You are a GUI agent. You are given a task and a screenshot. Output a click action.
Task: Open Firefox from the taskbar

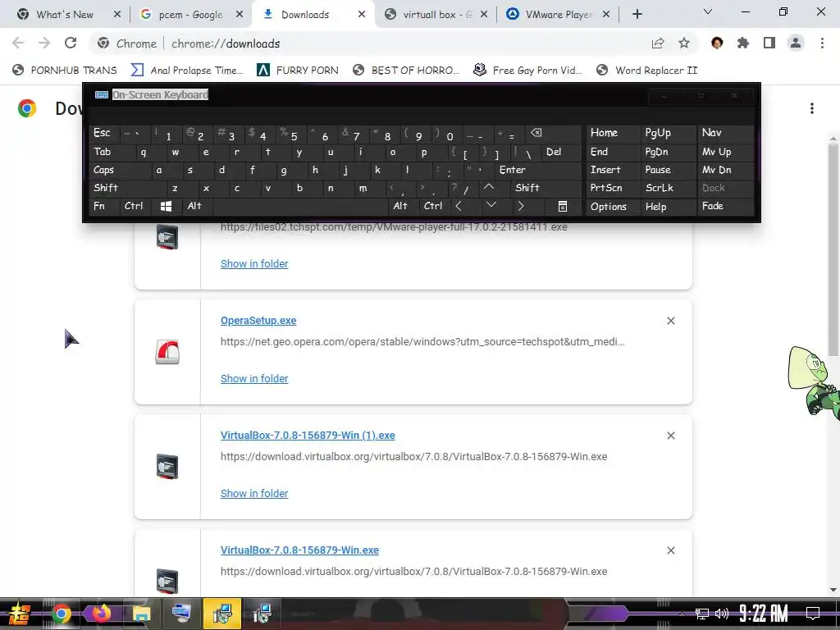(x=101, y=613)
